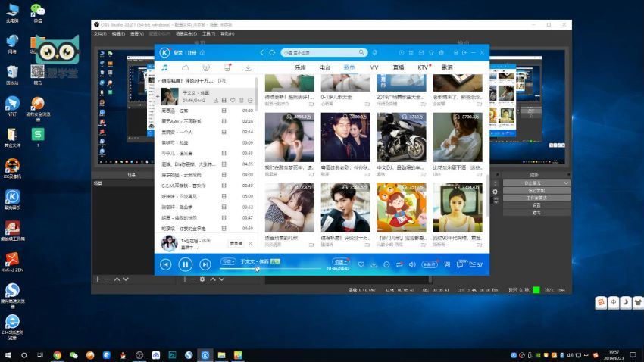Open the cartoon children's songs playlist thumbnail
The height and width of the screenshot is (362, 644).
(x=402, y=208)
